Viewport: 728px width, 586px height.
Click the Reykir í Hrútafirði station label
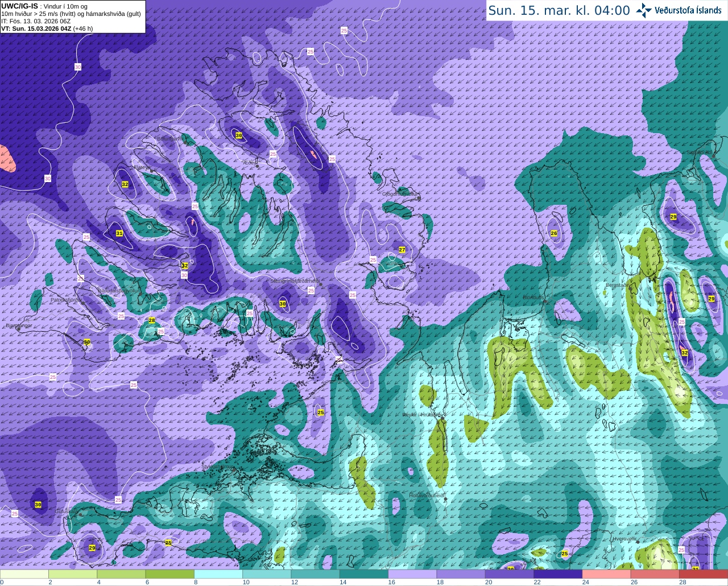point(422,415)
